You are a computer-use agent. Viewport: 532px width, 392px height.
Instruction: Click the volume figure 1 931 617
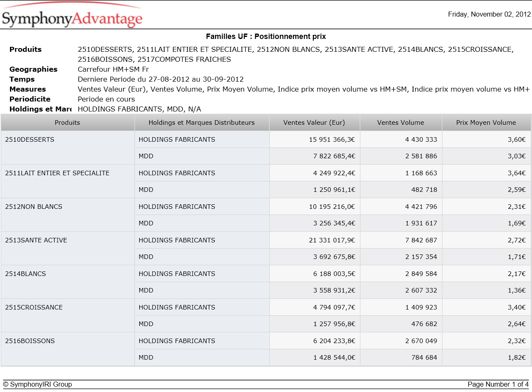[421, 223]
